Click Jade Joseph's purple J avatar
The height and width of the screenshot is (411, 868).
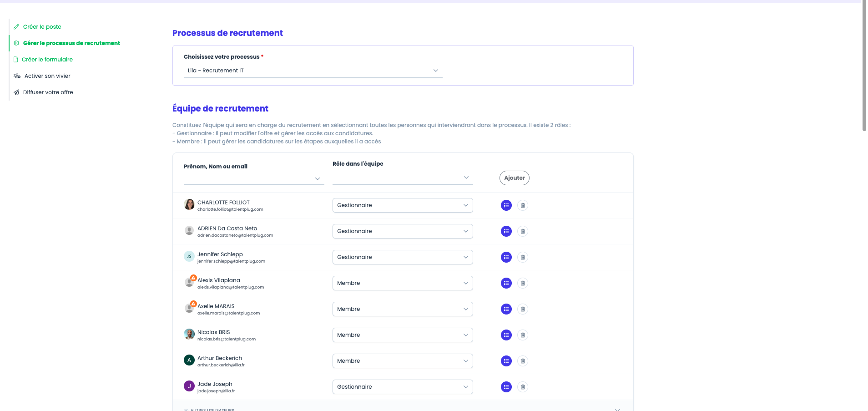(189, 386)
